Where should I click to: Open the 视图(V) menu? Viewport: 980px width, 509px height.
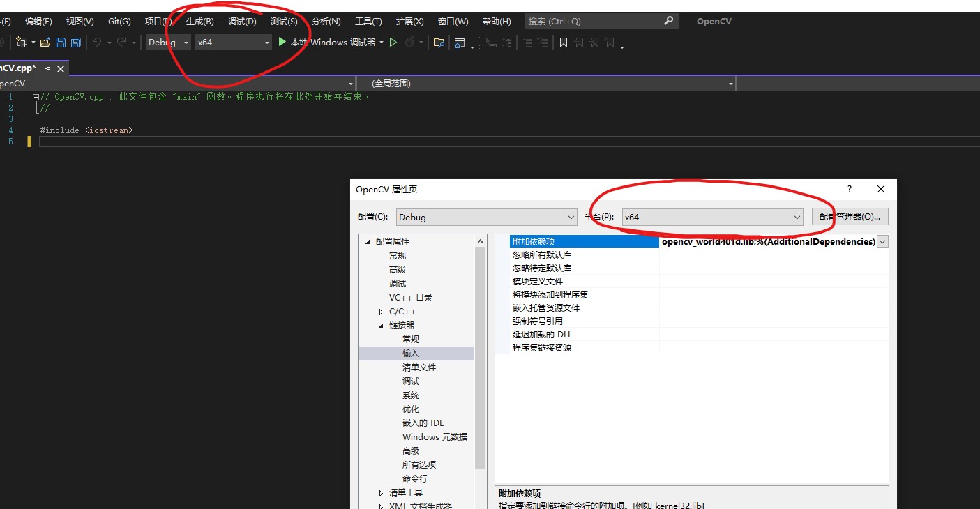pyautogui.click(x=80, y=22)
